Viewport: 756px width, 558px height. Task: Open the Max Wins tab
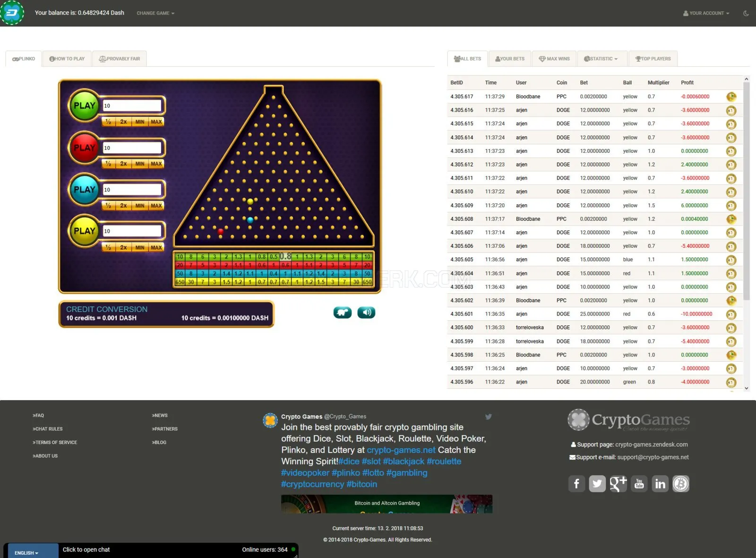tap(554, 59)
